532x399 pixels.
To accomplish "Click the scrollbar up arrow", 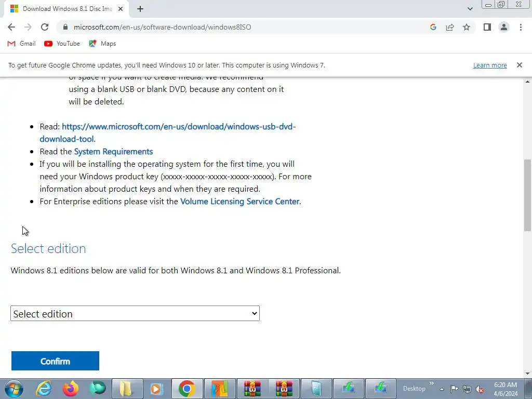I will click(x=527, y=82).
